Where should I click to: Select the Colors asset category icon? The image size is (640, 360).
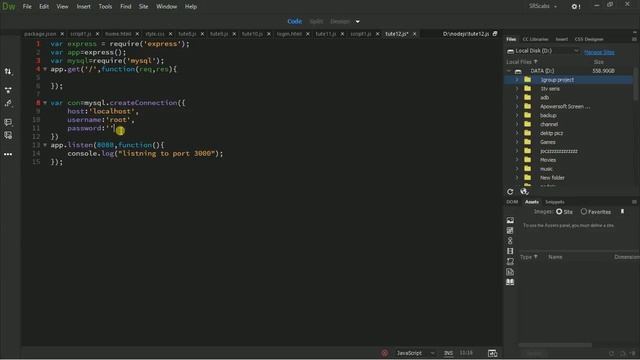(510, 231)
